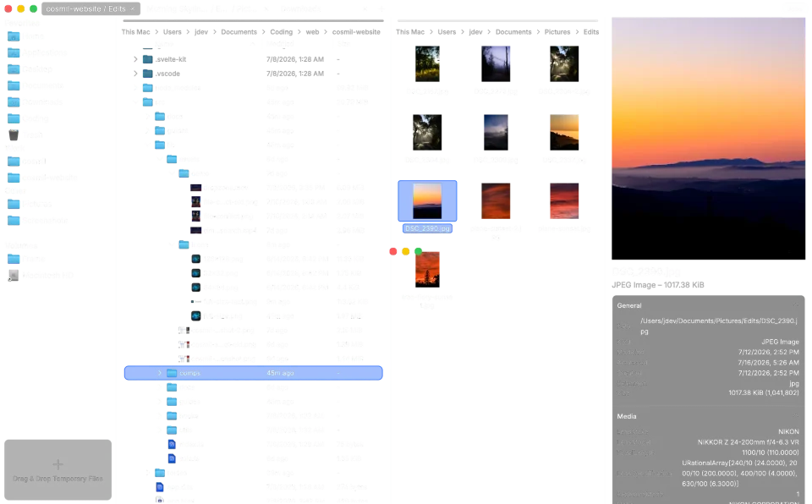The image size is (812, 504).
Task: Sort by Modified column header
Action: point(280,45)
